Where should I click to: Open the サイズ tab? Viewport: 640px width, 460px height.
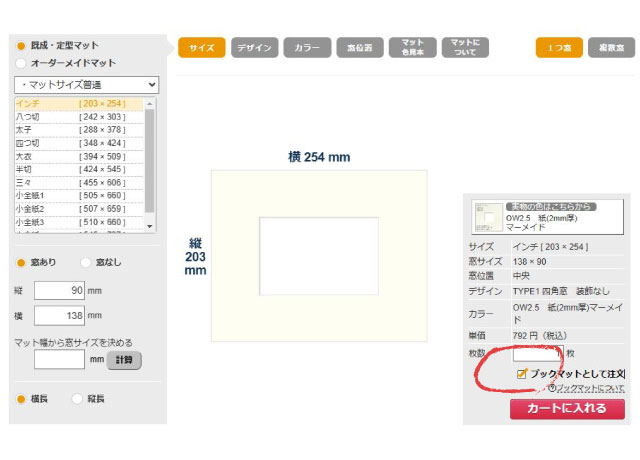pos(202,48)
